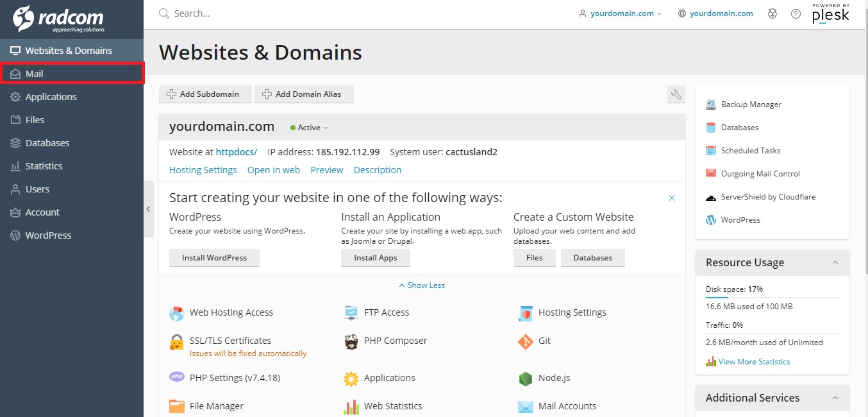Click the Web Statistics chart icon
This screenshot has height=417, width=868.
pyautogui.click(x=351, y=406)
